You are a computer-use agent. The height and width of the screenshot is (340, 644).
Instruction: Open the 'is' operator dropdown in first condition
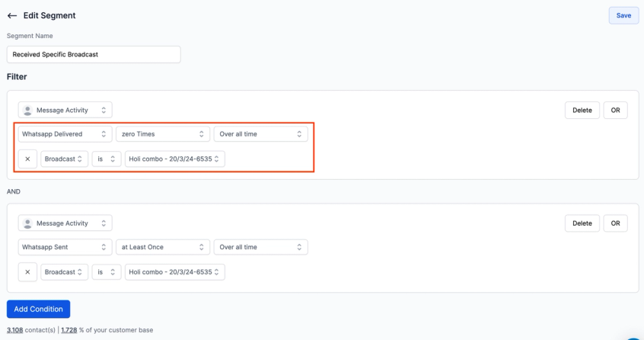(x=107, y=159)
